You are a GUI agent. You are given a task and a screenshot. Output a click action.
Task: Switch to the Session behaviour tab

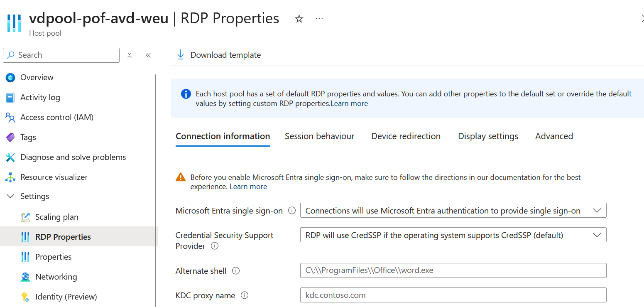click(319, 136)
